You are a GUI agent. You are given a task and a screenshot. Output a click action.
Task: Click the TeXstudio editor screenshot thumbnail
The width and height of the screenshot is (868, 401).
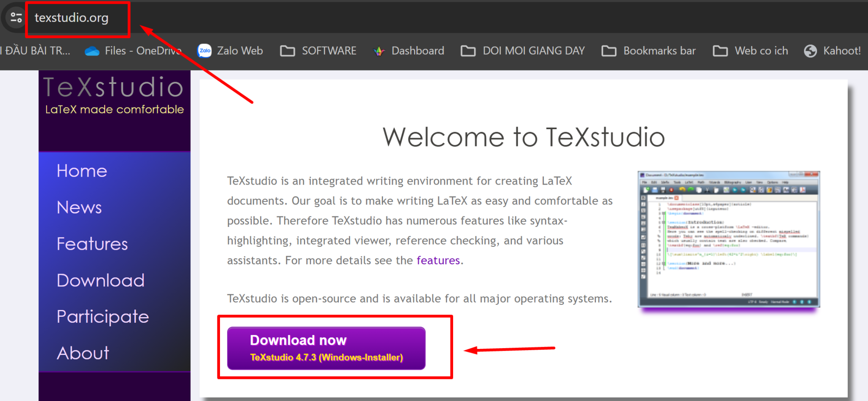[x=728, y=239]
